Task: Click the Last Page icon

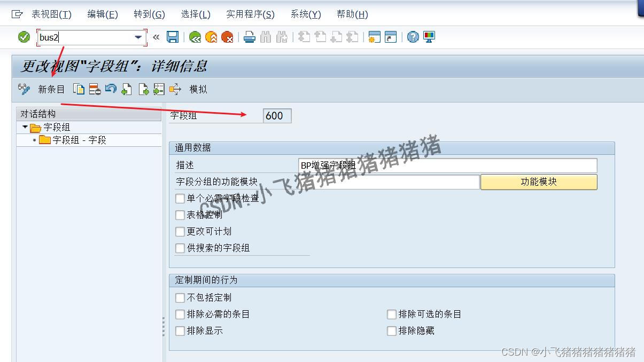Action: (x=352, y=37)
